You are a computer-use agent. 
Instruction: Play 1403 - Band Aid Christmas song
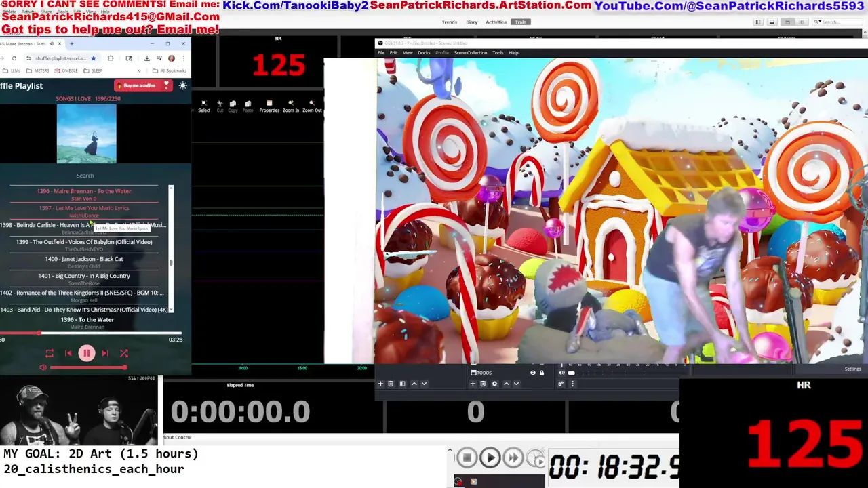[84, 310]
